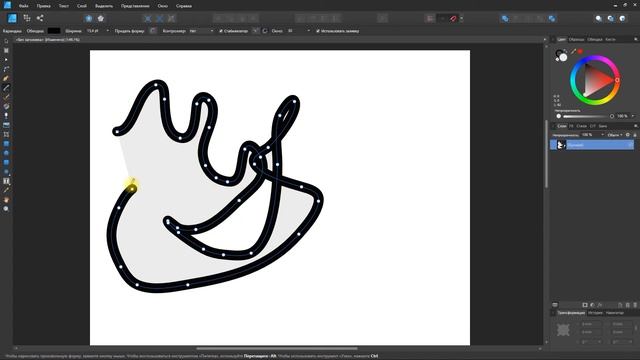The width and height of the screenshot is (640, 360).
Task: Lock the layer with the padlock icon
Action: [635, 135]
